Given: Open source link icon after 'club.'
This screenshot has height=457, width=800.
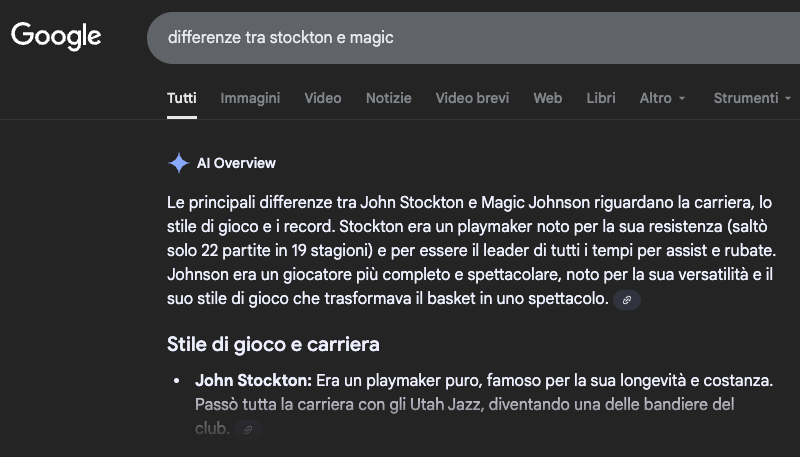Looking at the screenshot, I should coord(248,429).
